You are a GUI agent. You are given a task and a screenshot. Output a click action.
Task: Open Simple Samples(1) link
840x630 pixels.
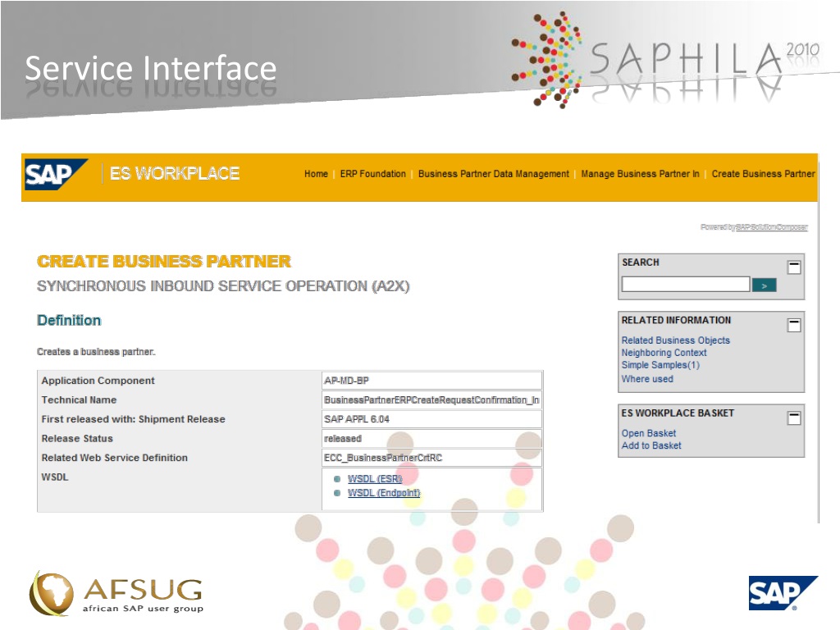(x=660, y=365)
